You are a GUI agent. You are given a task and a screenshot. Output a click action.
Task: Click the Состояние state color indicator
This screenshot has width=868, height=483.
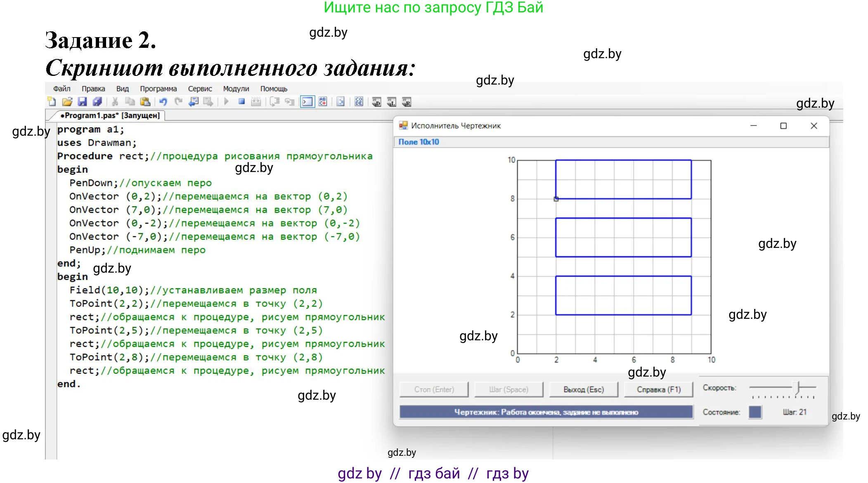(x=754, y=412)
